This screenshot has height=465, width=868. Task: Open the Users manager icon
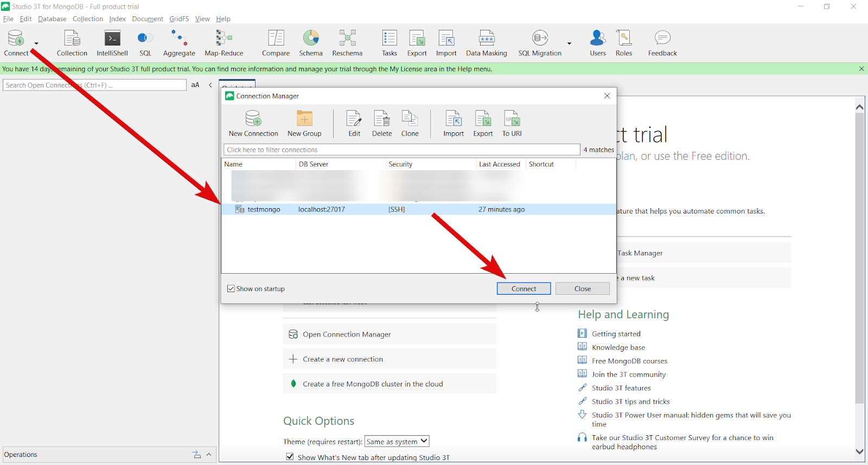click(x=598, y=43)
